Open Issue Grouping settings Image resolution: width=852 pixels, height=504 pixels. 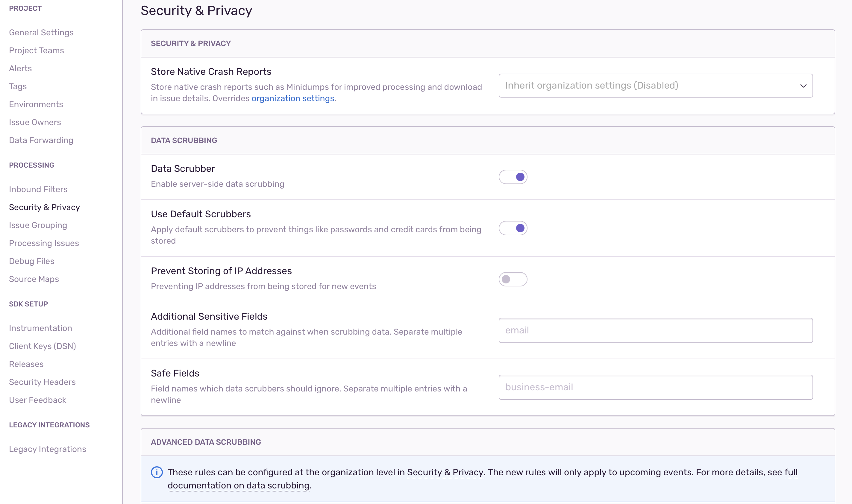pyautogui.click(x=38, y=225)
